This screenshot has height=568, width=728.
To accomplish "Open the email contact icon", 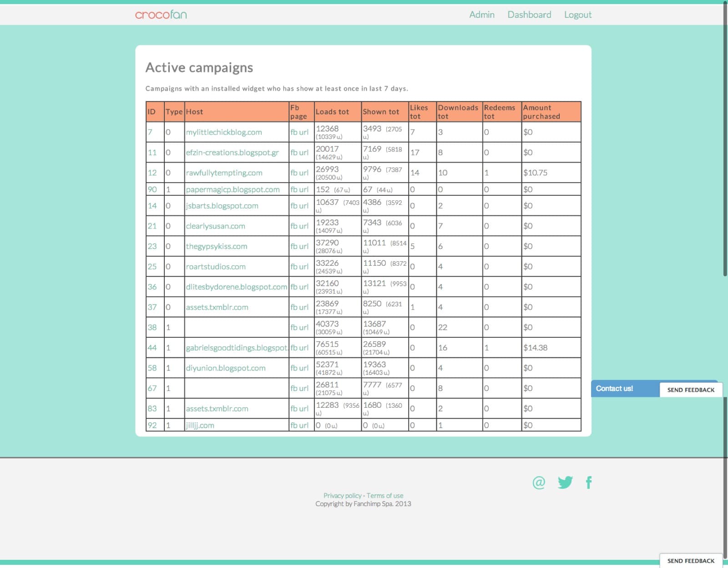I will (539, 482).
